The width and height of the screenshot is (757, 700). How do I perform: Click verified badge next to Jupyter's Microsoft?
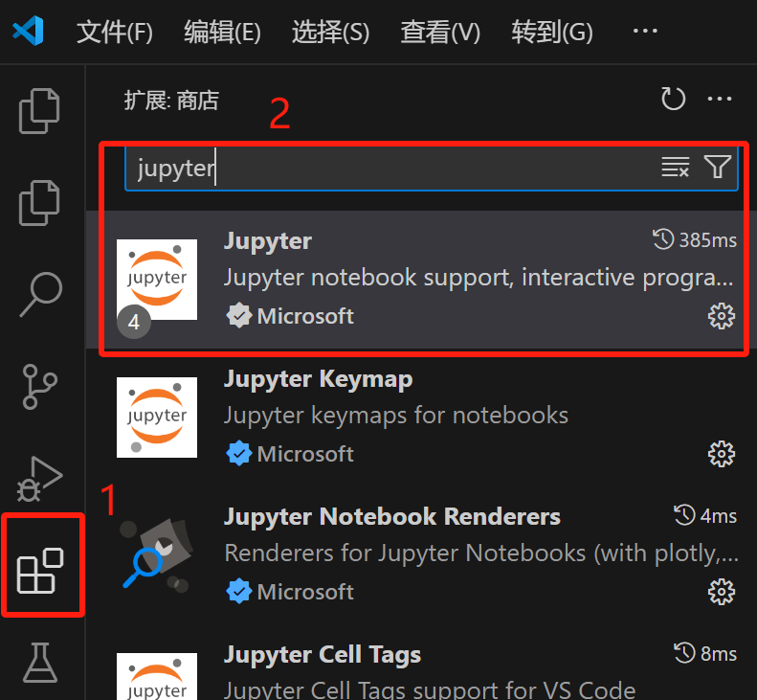pyautogui.click(x=239, y=316)
